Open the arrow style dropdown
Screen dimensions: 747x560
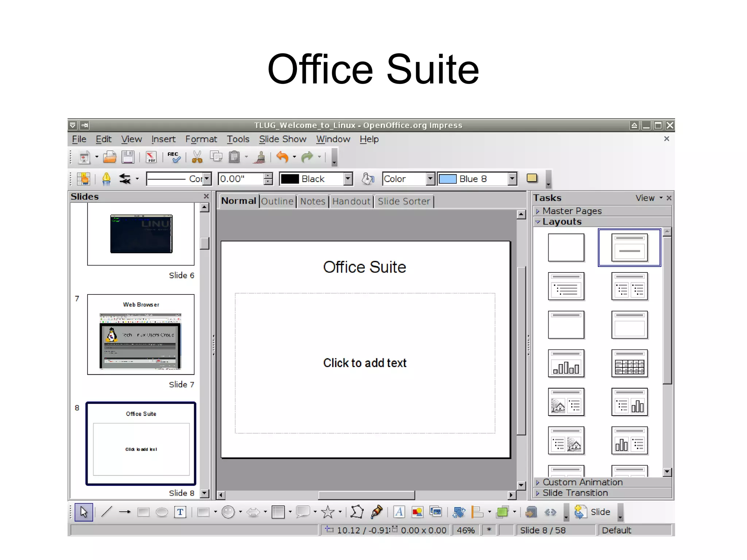[x=137, y=179]
